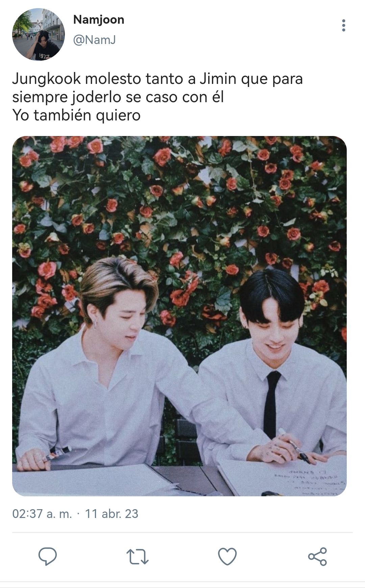This screenshot has height=588, width=365.
Task: Tap the black necktie in photo
Action: (x=271, y=404)
